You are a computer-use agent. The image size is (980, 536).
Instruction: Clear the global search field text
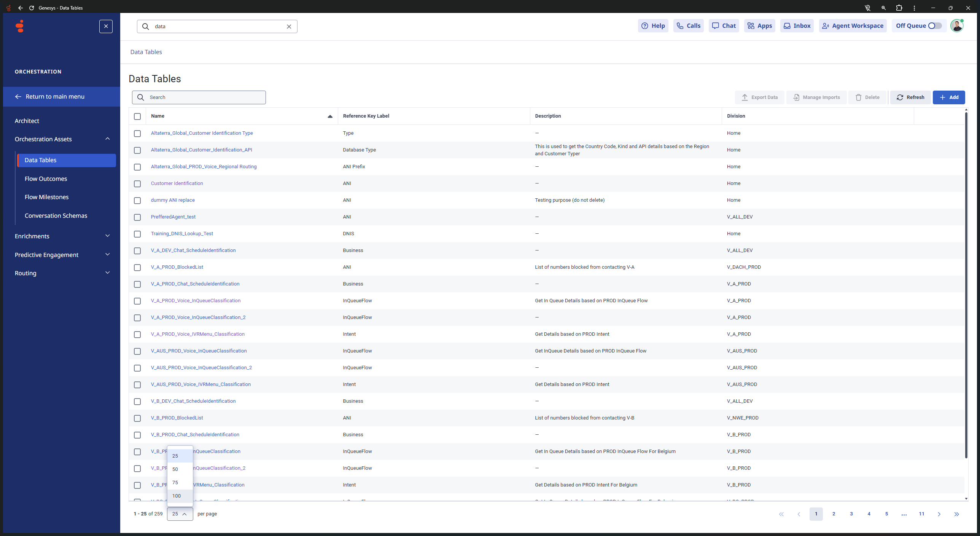point(289,26)
